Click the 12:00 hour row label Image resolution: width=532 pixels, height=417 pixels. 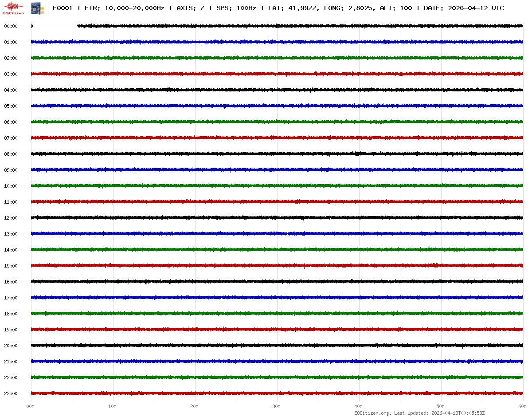click(11, 218)
